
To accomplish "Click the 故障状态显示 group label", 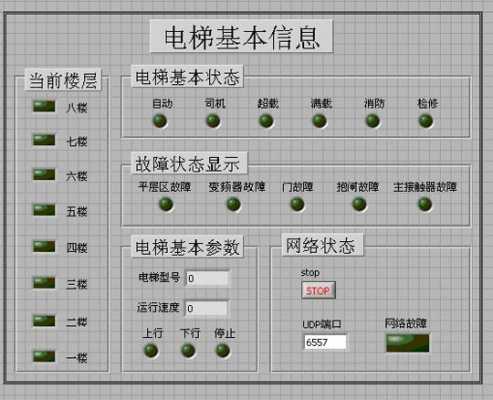I will pyautogui.click(x=189, y=163).
